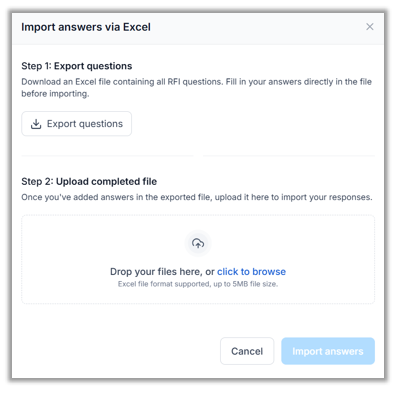Image resolution: width=401 pixels, height=393 pixels.
Task: Click the 'Excel file format supported' hint text
Action: pyautogui.click(x=198, y=284)
